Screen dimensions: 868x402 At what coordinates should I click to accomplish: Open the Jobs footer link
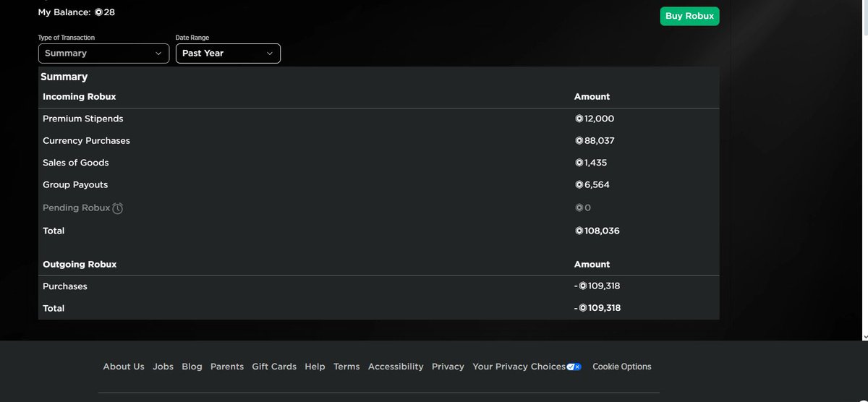[x=163, y=367]
